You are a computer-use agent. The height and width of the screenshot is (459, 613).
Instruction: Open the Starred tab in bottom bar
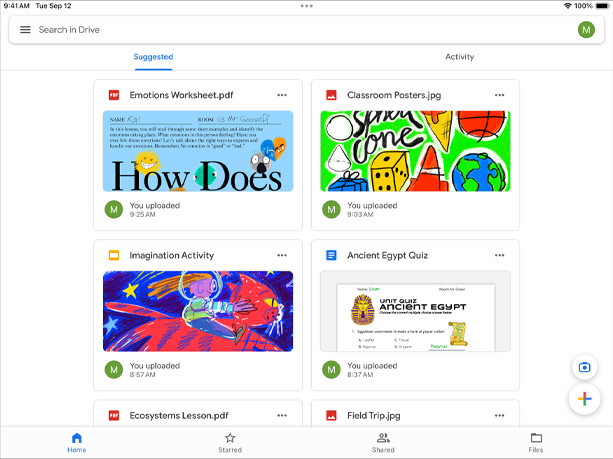point(230,442)
